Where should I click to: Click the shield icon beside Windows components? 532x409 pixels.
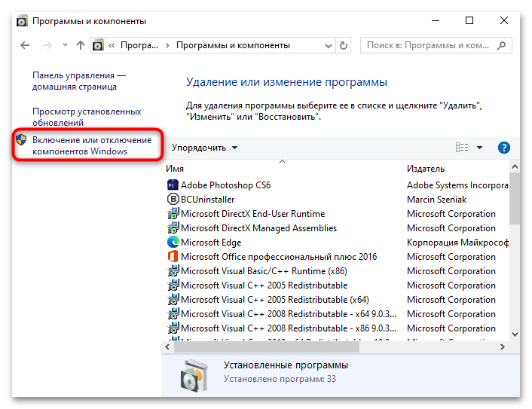[21, 140]
